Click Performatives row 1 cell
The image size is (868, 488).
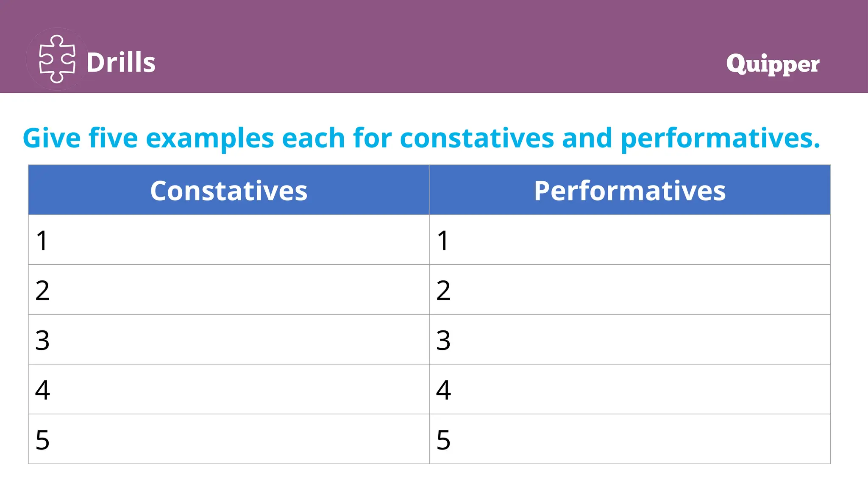(x=629, y=240)
